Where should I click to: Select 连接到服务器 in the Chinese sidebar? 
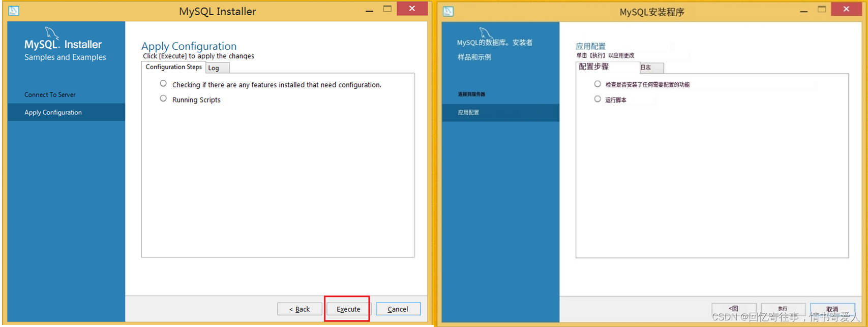pyautogui.click(x=471, y=94)
